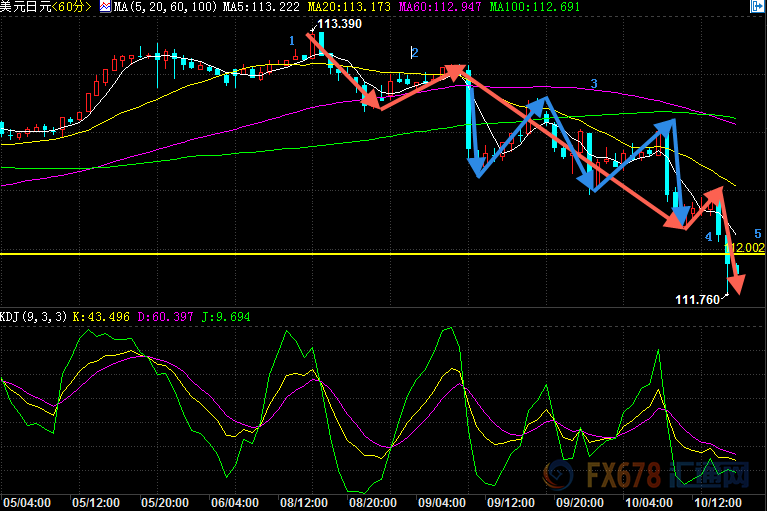
Task: Open the KDJ(9,3,3) indicator settings
Action: pos(34,317)
